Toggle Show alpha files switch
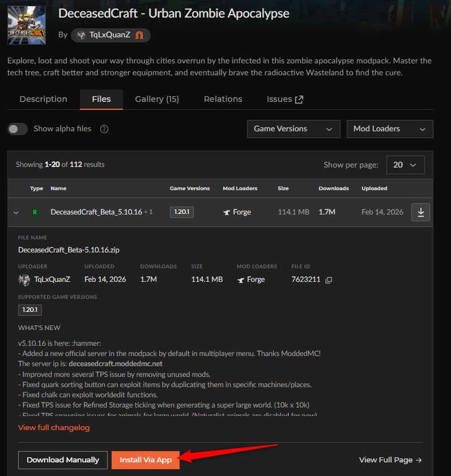Screen dimensions: 451x476 click(18, 129)
